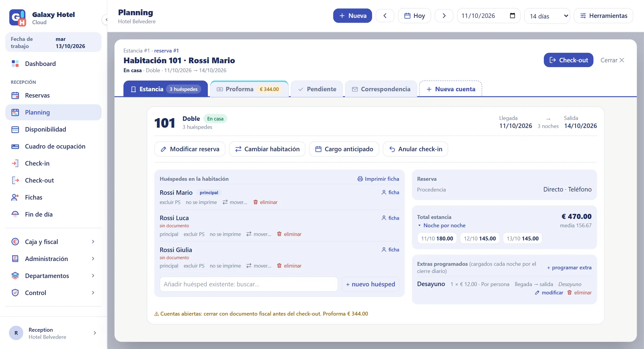Viewport: 644px width, 349px height.
Task: Click the Check-out button
Action: click(x=569, y=60)
